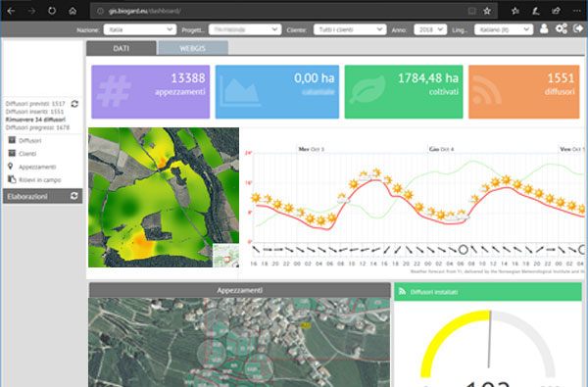Click the Appezzamenti map pin icon
This screenshot has width=588, height=387.
(11, 167)
